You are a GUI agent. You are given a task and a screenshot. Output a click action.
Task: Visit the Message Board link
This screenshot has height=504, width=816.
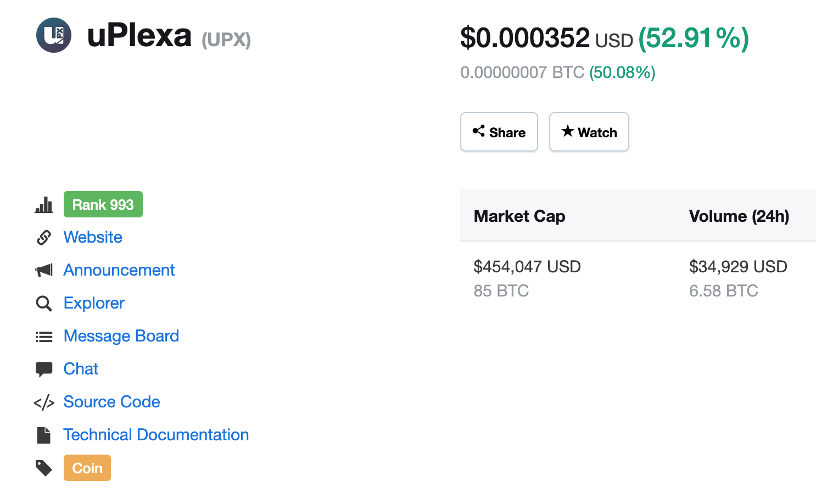point(121,336)
